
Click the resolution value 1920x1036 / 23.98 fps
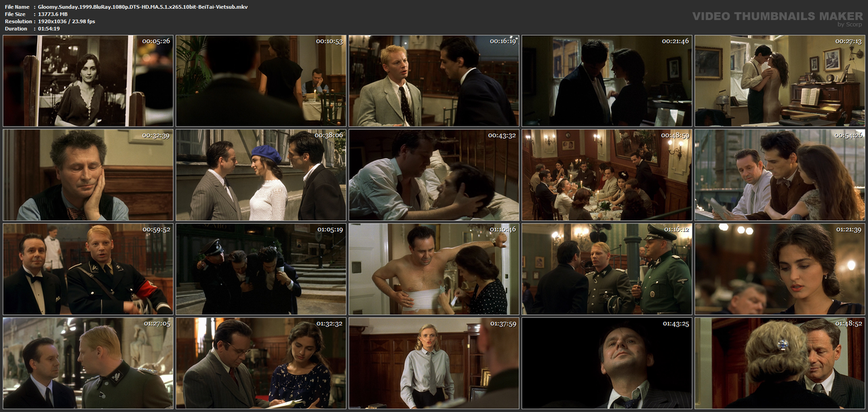pos(66,21)
